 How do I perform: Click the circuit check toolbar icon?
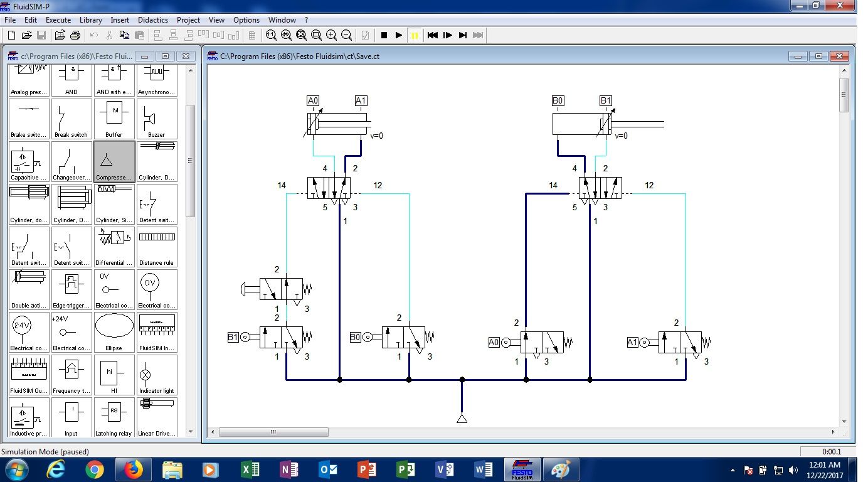[364, 35]
